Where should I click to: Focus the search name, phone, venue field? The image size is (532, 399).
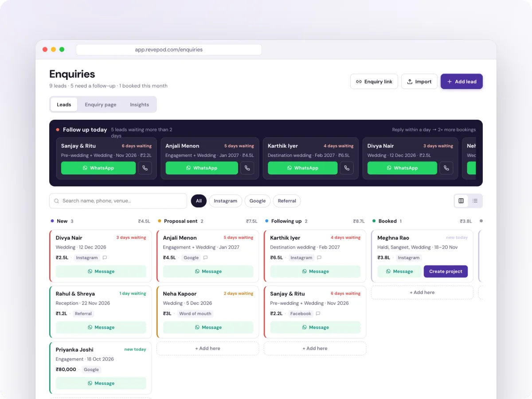[118, 201]
